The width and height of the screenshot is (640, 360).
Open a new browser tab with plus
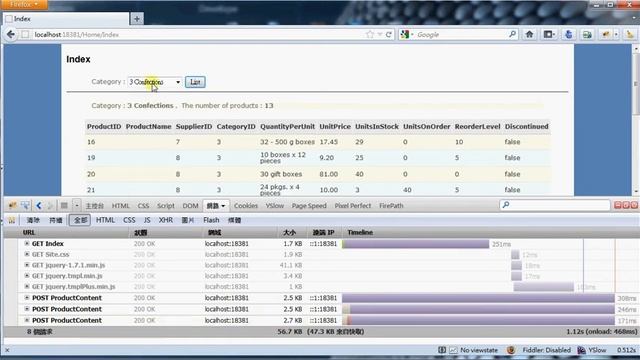click(137, 19)
